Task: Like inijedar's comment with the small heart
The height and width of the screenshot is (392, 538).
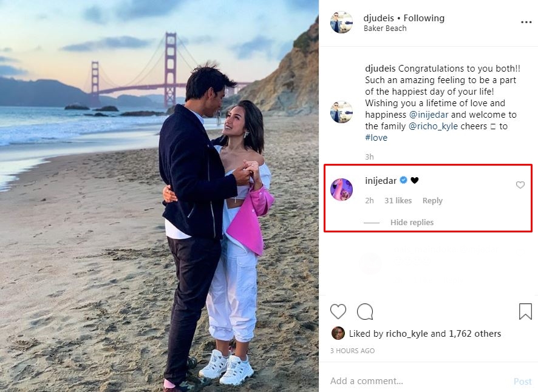Action: 520,185
